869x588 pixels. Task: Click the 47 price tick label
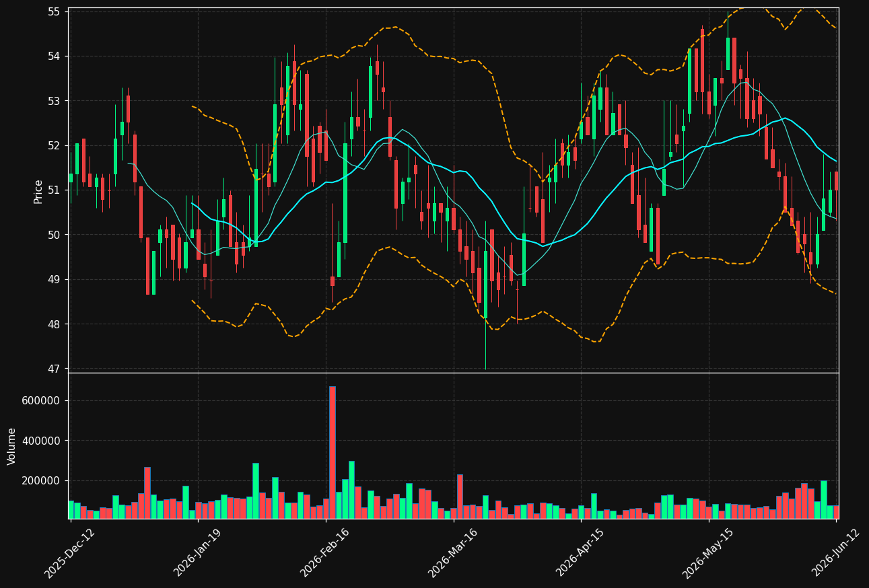point(54,369)
